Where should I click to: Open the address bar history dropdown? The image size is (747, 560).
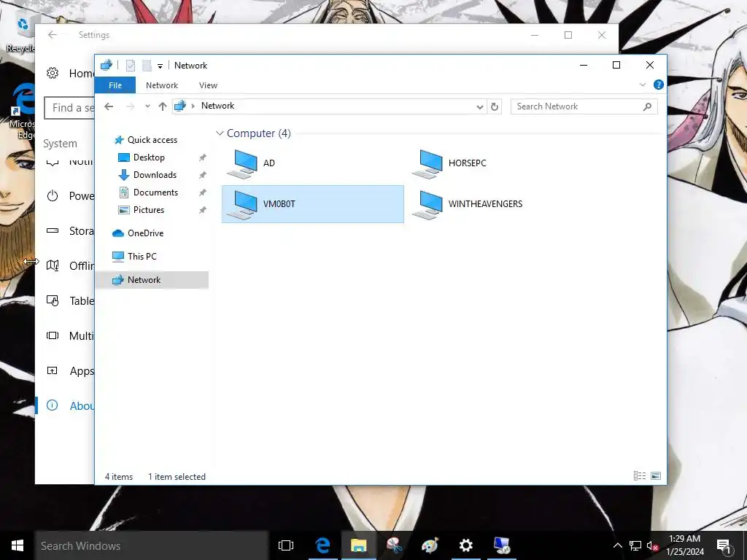pos(480,106)
